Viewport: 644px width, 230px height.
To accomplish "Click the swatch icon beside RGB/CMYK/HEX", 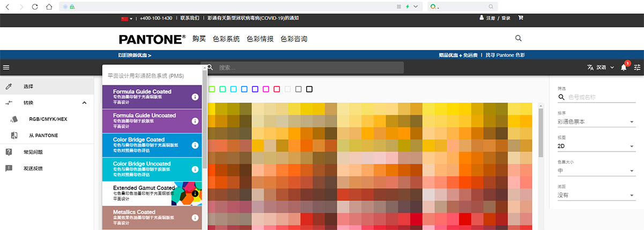I will [14, 119].
